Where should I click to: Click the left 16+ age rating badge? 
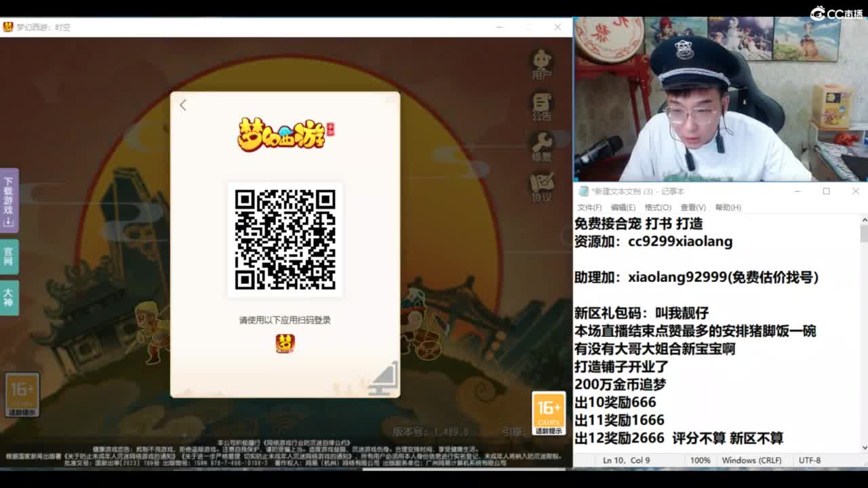pyautogui.click(x=22, y=394)
